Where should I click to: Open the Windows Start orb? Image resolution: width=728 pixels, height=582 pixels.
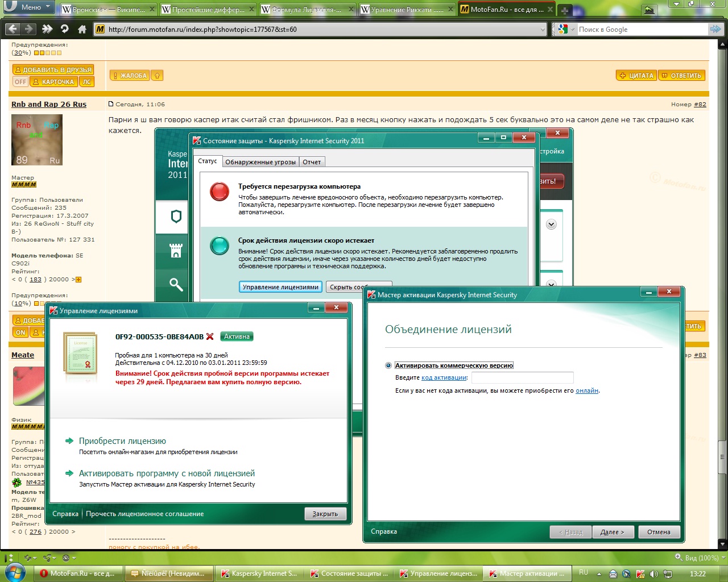coord(15,572)
